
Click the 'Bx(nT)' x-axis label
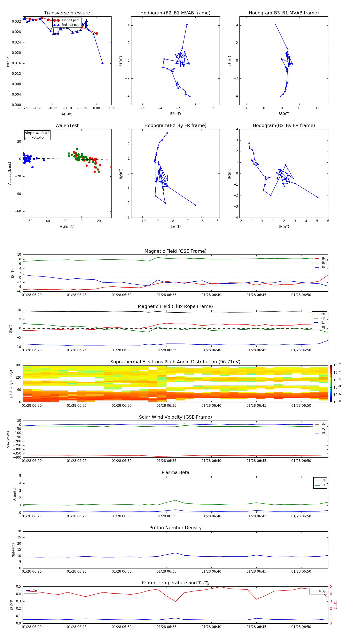point(284,227)
